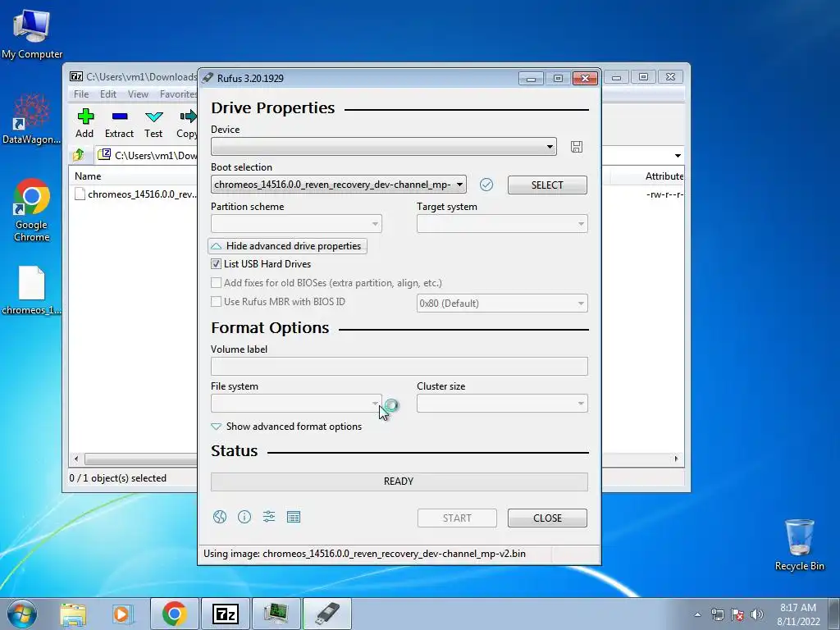Open Windows Explorer from the taskbar

pos(73,614)
